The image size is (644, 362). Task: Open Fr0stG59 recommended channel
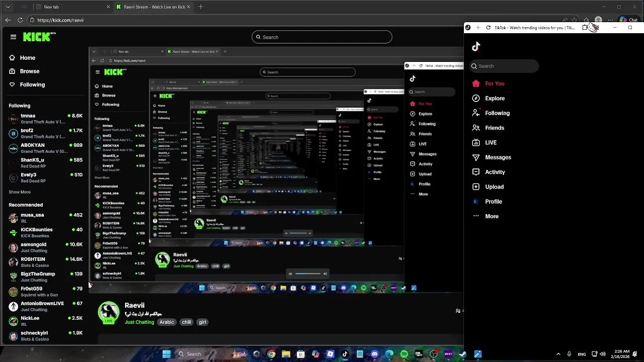(45, 292)
